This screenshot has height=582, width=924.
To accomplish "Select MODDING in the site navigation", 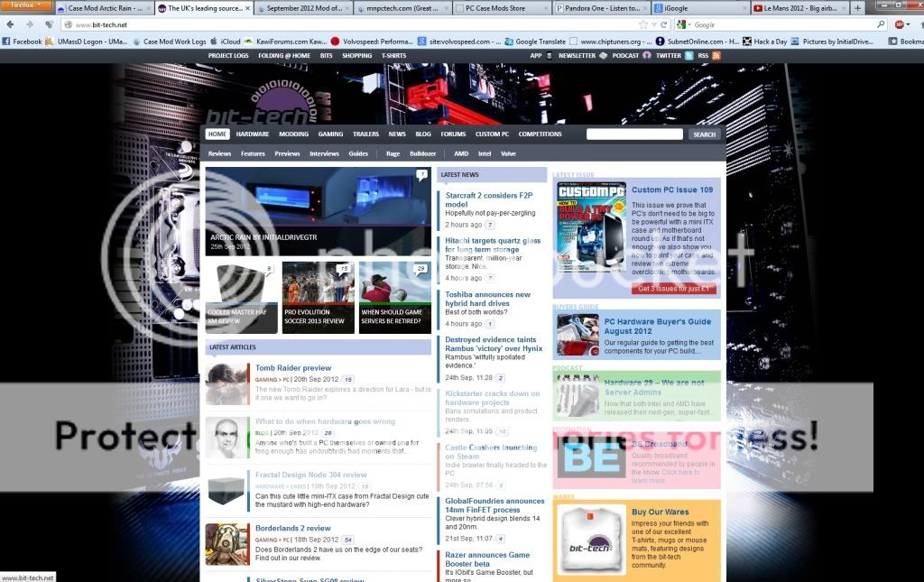I will click(293, 134).
